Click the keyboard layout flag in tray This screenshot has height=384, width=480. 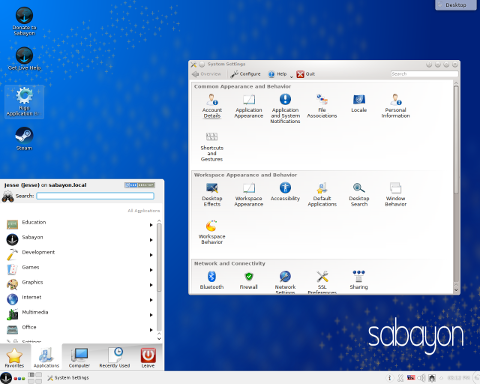(411, 378)
